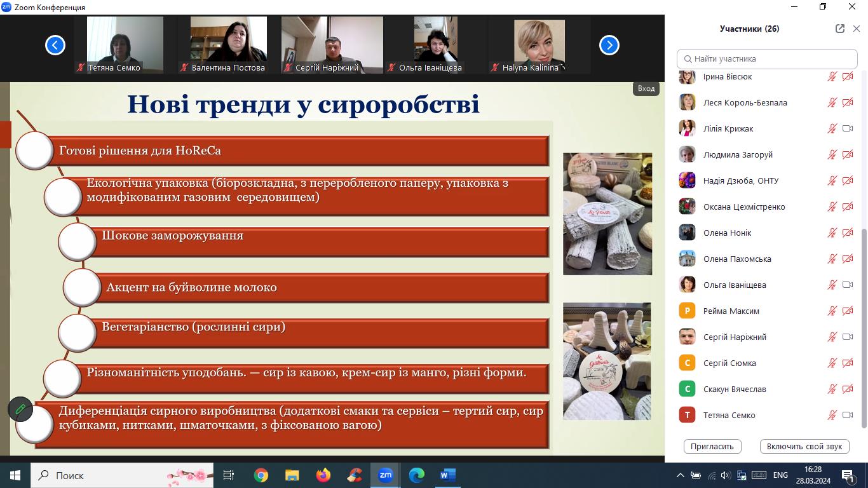This screenshot has height=488, width=868.
Task: Click muted mic icon for Сергій Наріжний
Action: tap(832, 337)
